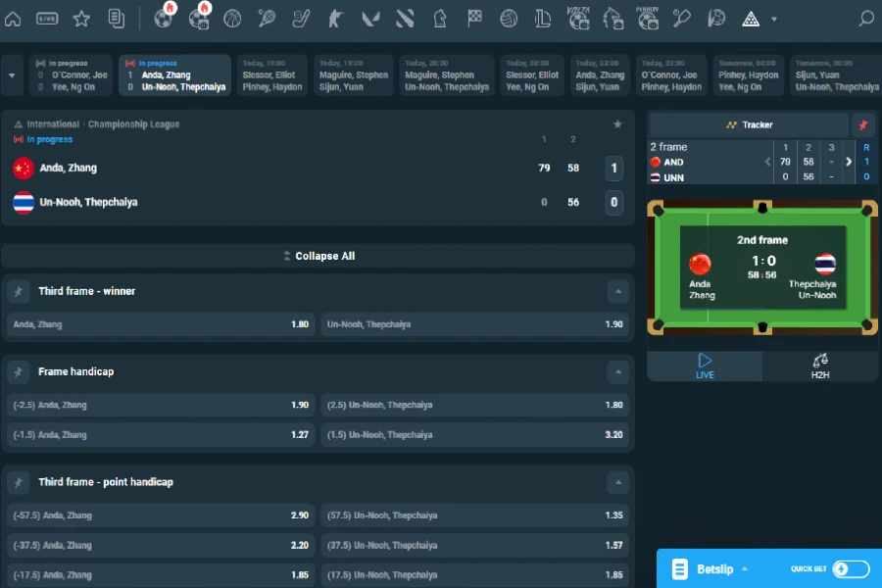Collapse the Third frame - winner section
Image resolution: width=882 pixels, height=588 pixels.
pos(618,291)
